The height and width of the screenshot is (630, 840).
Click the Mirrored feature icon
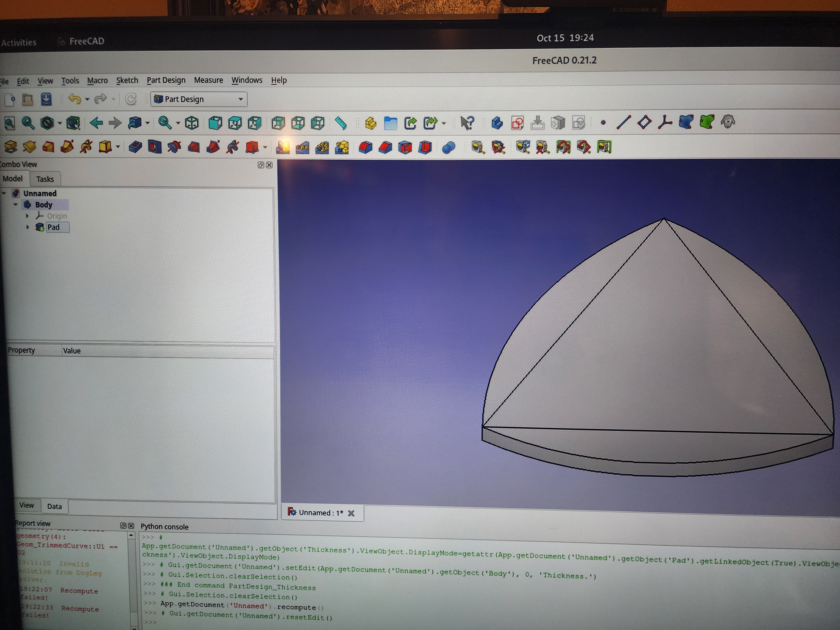[x=282, y=147]
